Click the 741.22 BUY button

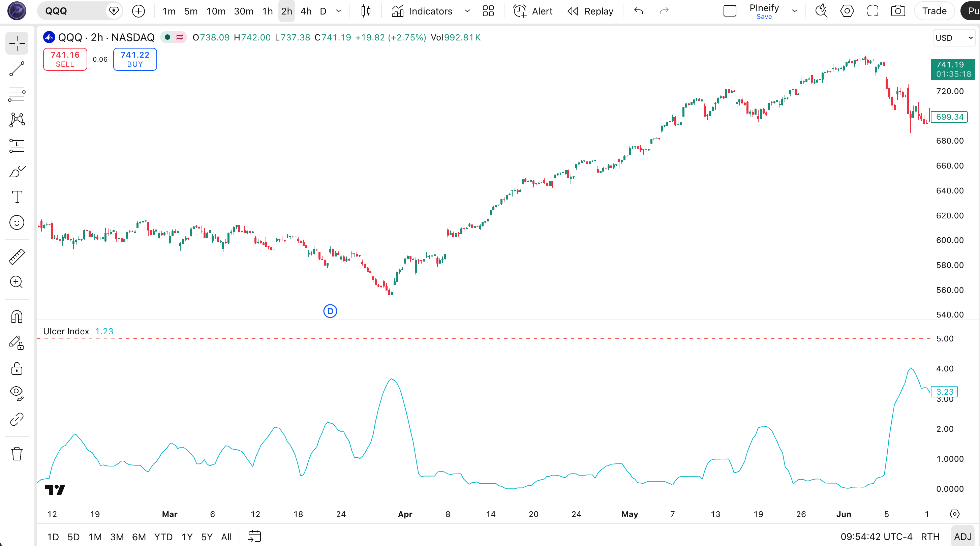click(135, 59)
